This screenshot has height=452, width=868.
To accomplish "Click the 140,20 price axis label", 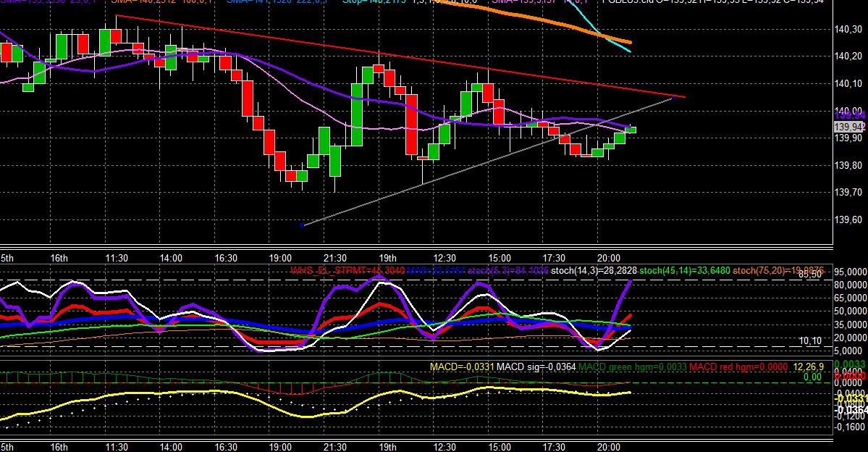I will pyautogui.click(x=848, y=56).
